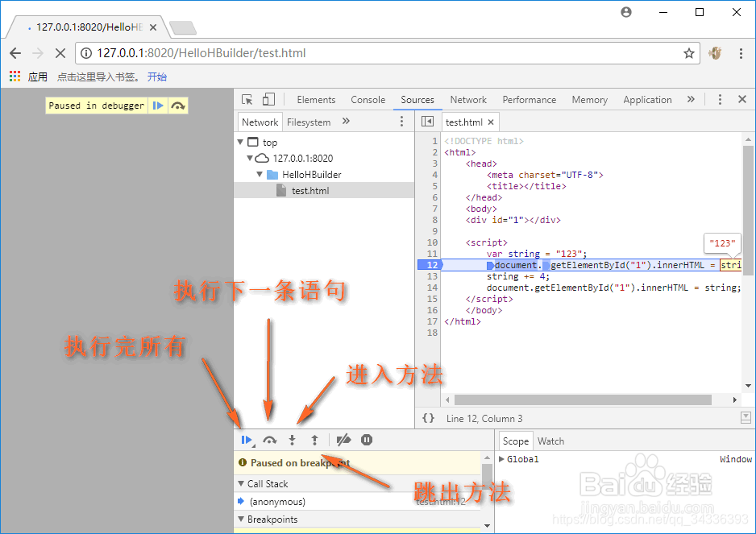Close the DevTools panel

point(742,99)
